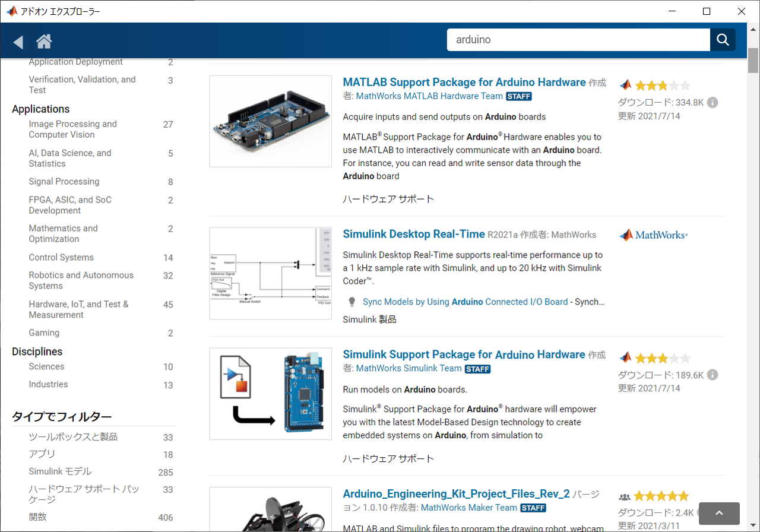The image size is (760, 532).
Task: Click the MathWorks logo on Simulink Desktop Real-Time
Action: [653, 235]
